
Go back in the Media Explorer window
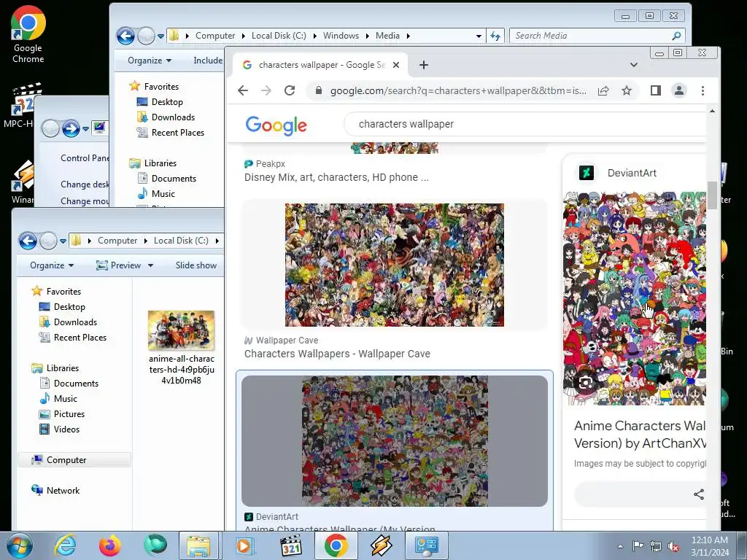[125, 36]
